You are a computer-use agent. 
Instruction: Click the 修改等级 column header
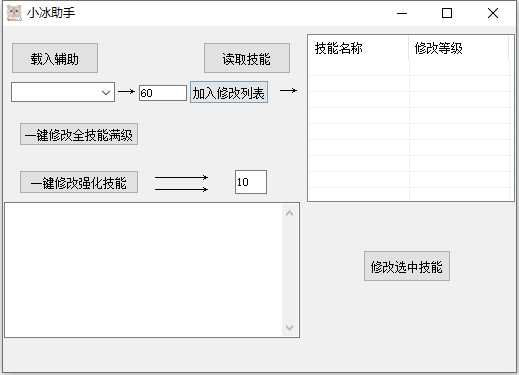(459, 48)
